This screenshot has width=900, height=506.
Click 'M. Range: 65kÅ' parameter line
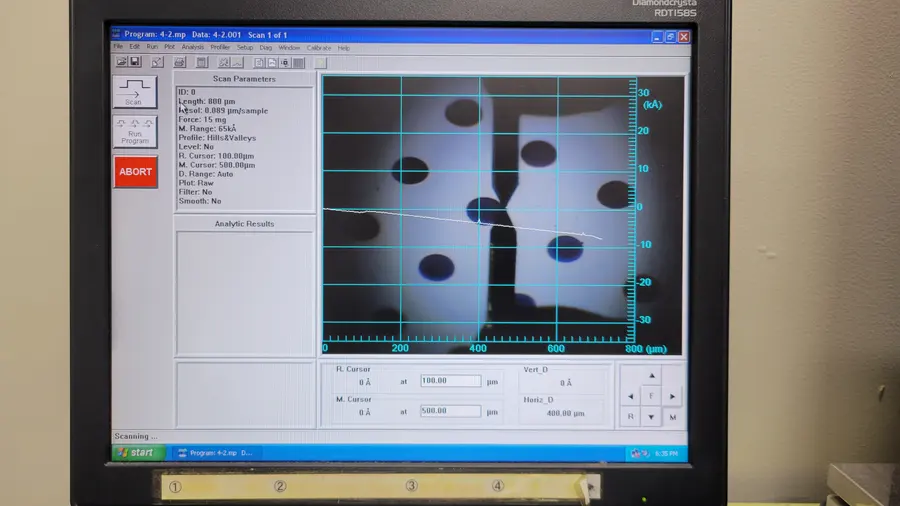point(207,129)
